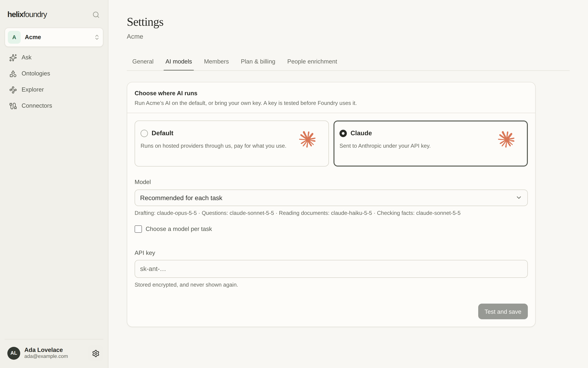
Task: Open the Members tab
Action: click(216, 62)
